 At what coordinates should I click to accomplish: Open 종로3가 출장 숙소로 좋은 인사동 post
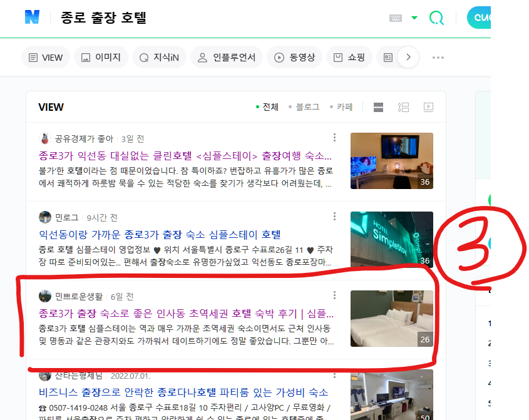(x=186, y=314)
